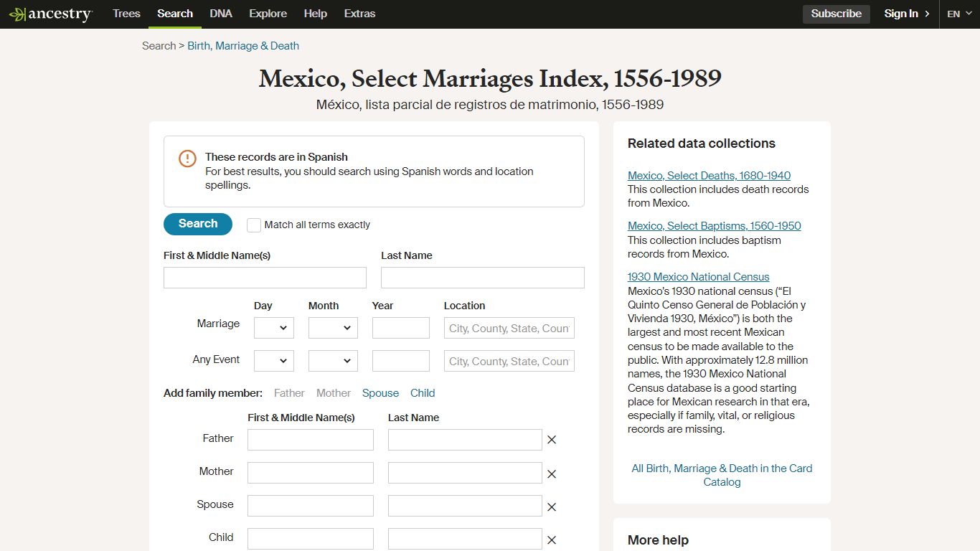Open Mexico, Select Baptisms, 1560-1950 link

[715, 226]
